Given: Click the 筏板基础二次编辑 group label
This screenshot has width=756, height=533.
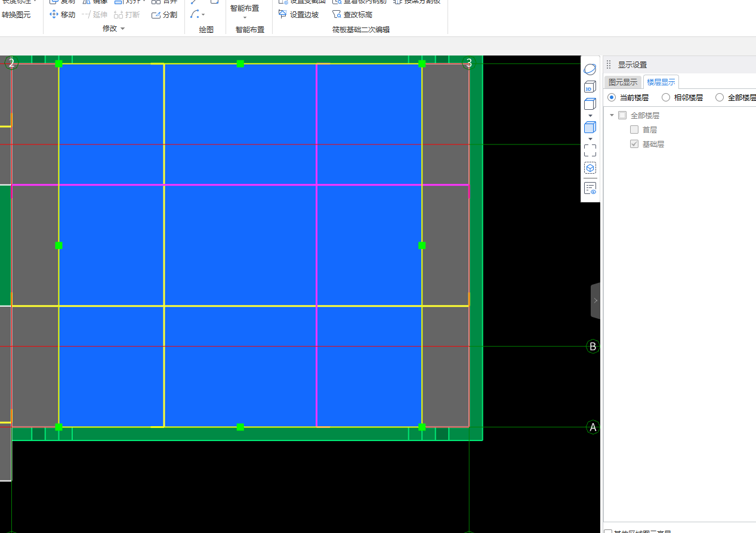Looking at the screenshot, I should pos(361,29).
